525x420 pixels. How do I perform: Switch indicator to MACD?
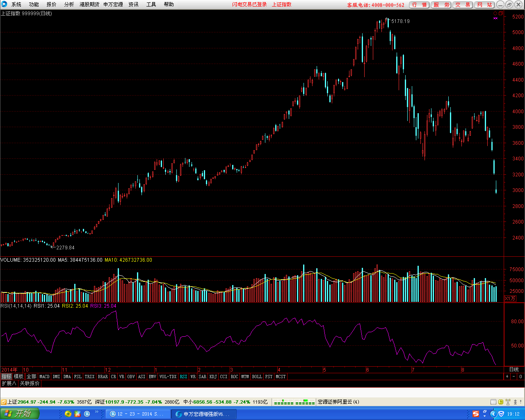point(44,377)
